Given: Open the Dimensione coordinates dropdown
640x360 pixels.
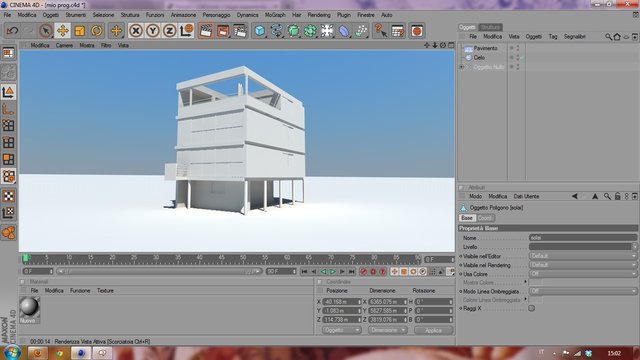Looking at the screenshot, I should tap(387, 330).
